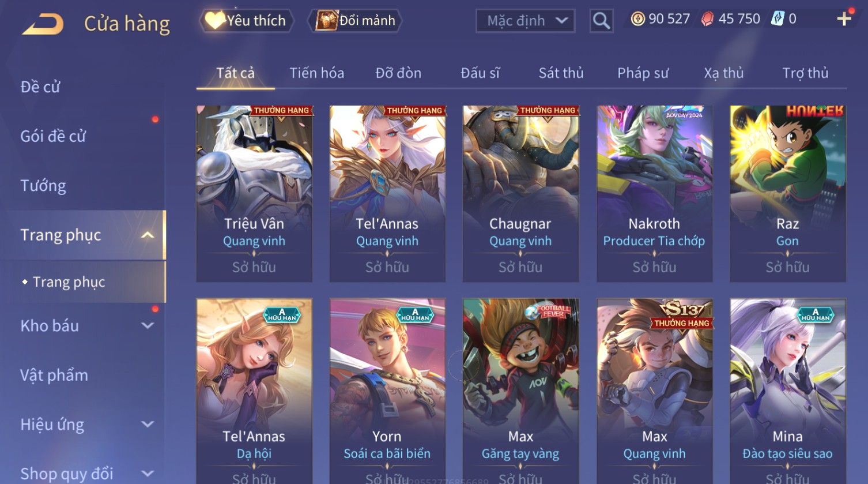Select the Nakroth Producer Tia chớp skin
The image size is (868, 484).
(x=654, y=193)
